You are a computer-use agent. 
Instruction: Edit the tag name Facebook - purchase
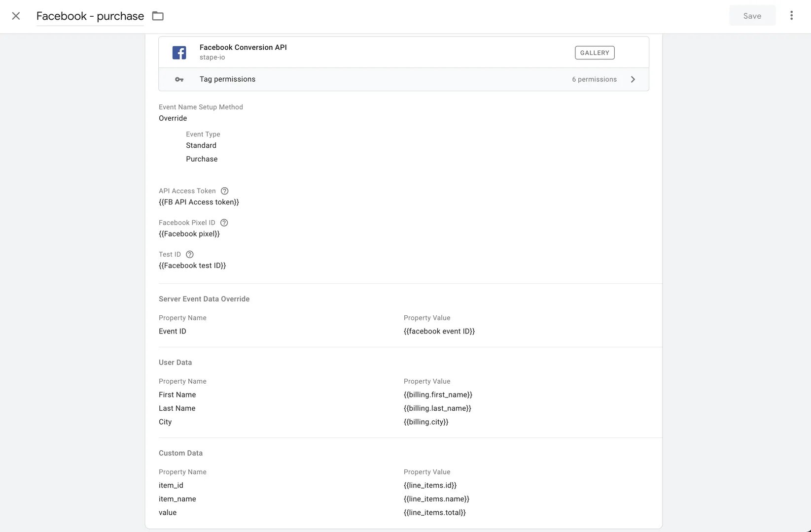tap(90, 16)
